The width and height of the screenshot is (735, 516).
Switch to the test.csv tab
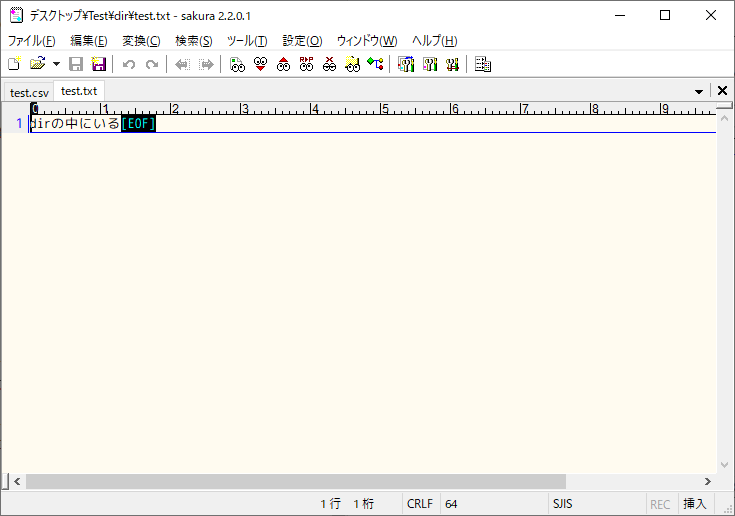pyautogui.click(x=29, y=92)
